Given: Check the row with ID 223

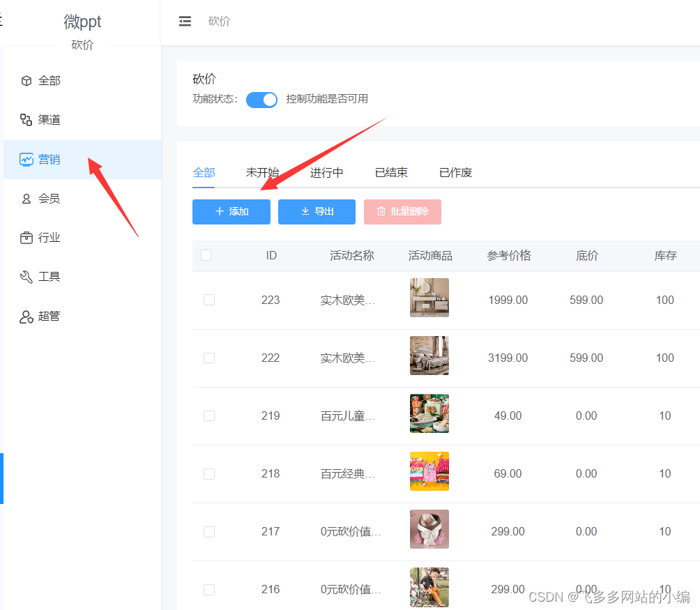Looking at the screenshot, I should tap(209, 300).
